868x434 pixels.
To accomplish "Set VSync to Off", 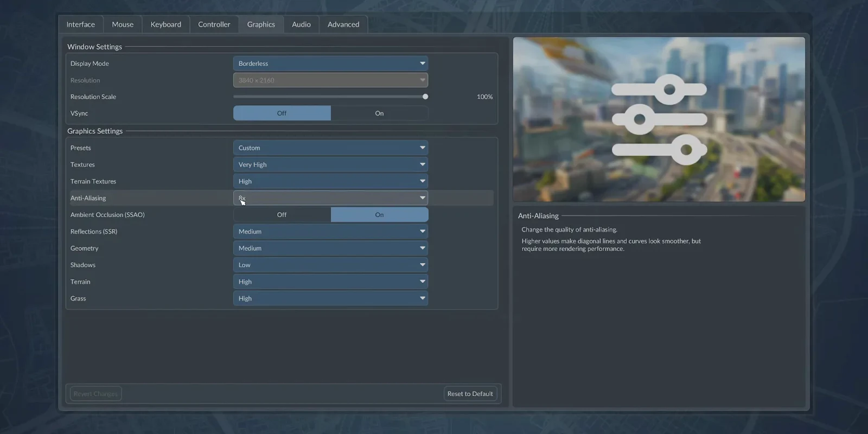I will pyautogui.click(x=282, y=113).
